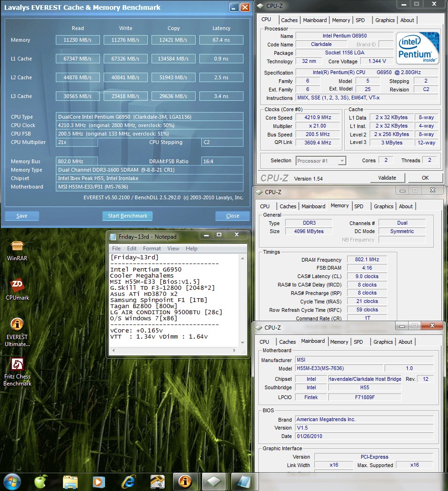Minimize the EVEREST benchmark window
This screenshot has height=491, width=448.
pos(234,7)
